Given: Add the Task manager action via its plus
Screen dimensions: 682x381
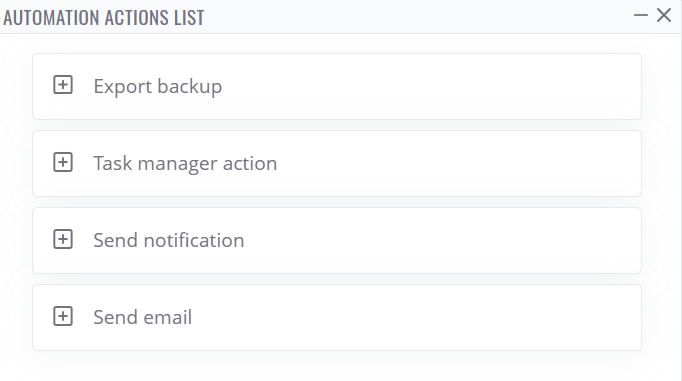Looking at the screenshot, I should coord(63,162).
